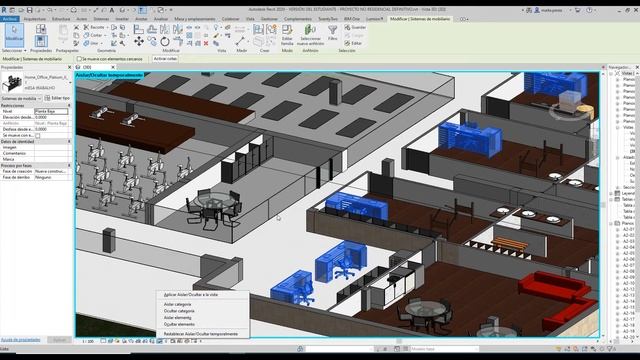Select the Offset tool icon
The width and height of the screenshot is (640, 360).
point(152,29)
